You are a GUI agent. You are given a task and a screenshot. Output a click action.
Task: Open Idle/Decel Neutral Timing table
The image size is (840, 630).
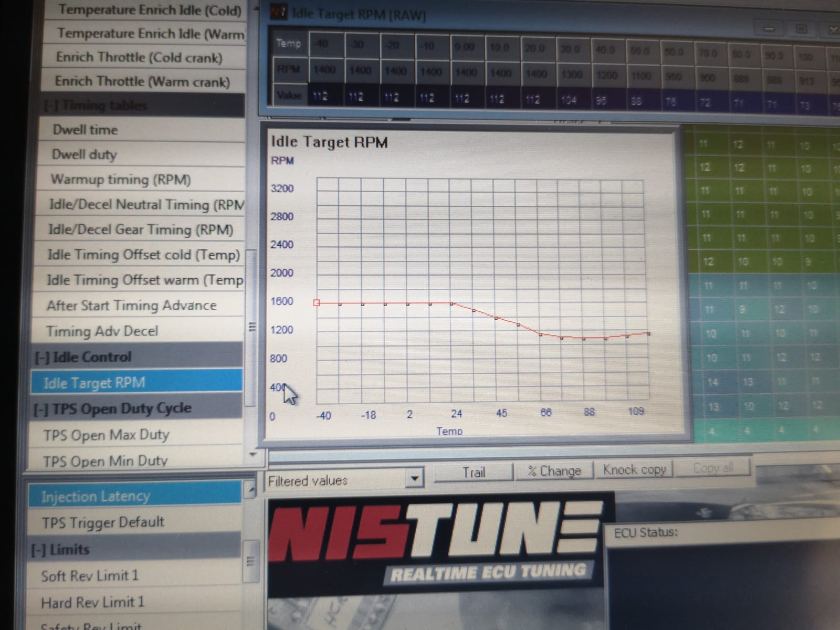point(141,204)
